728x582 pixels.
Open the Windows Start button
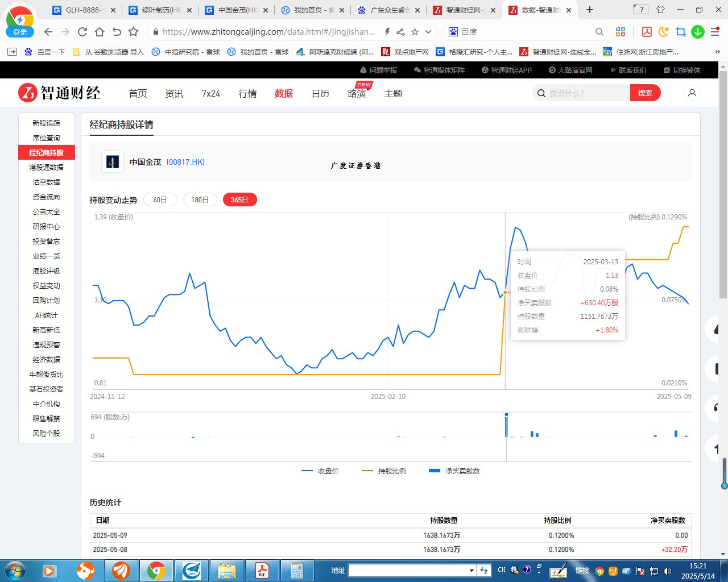coord(15,570)
